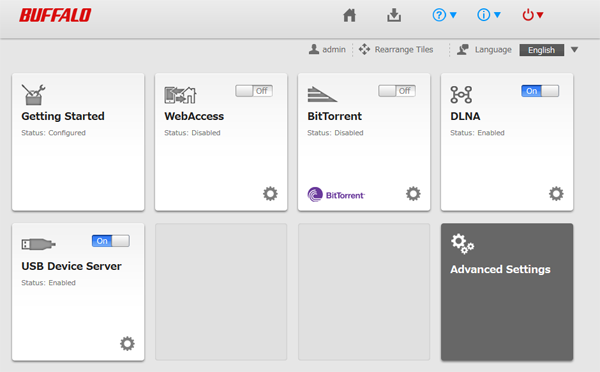Screen dimensions: 600x372
Task: Click the Language icon
Action: (x=463, y=49)
